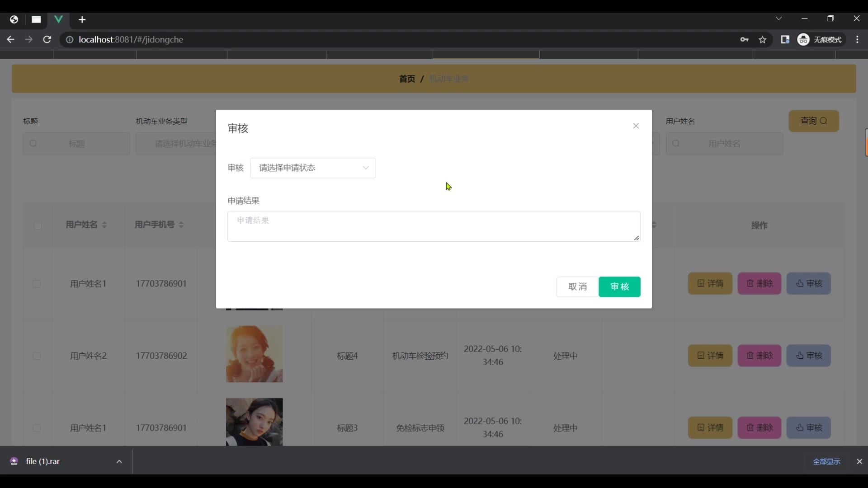Tick the select-all checkbox in table header
This screenshot has height=488, width=868.
click(38, 225)
